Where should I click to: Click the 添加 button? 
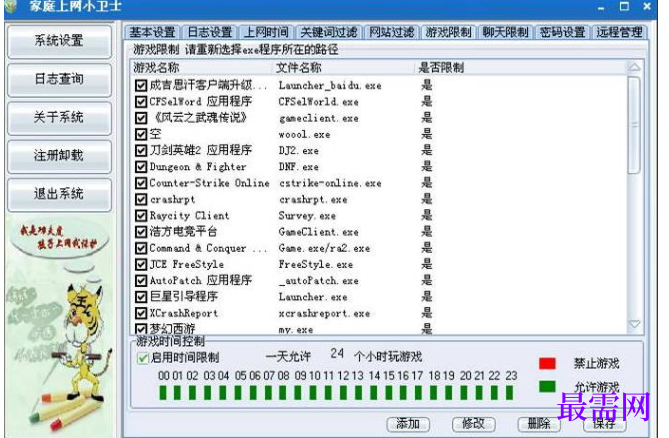point(408,424)
